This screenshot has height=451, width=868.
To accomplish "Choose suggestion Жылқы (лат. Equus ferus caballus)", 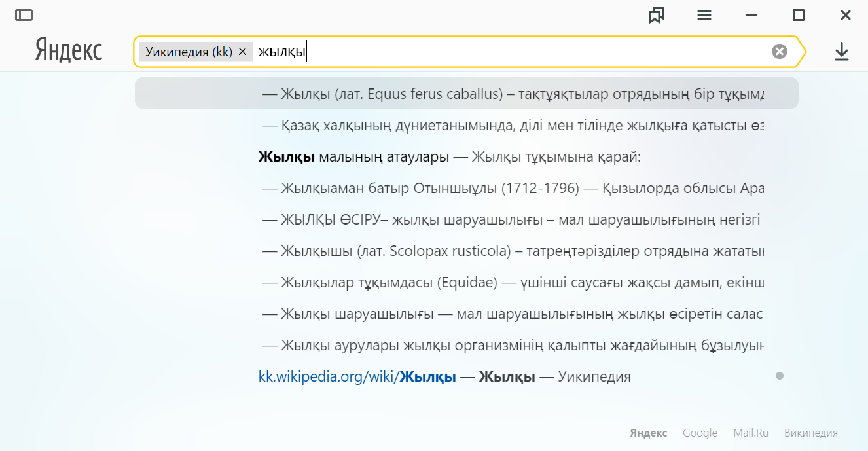I will pyautogui.click(x=467, y=94).
